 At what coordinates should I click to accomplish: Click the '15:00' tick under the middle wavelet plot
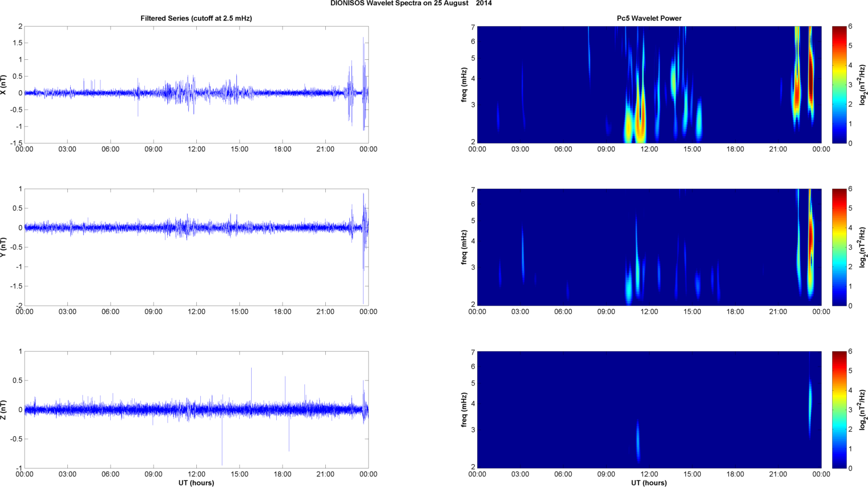(692, 312)
